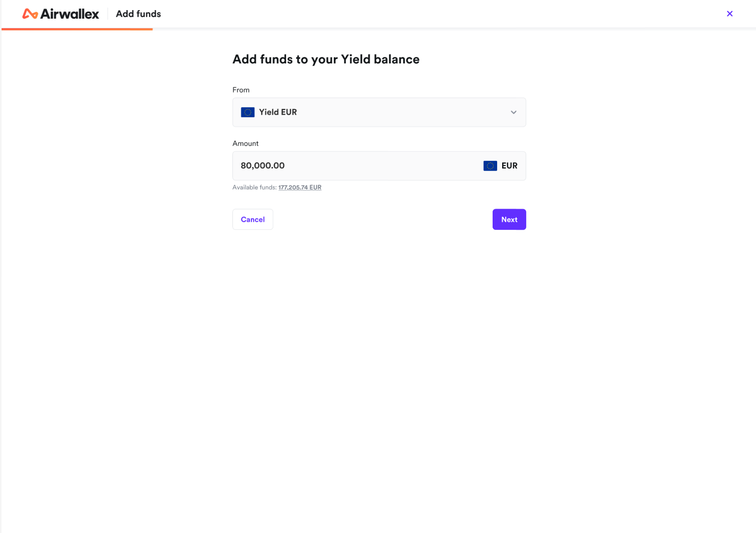Use available funds 177,205.74 EUR link

point(300,188)
